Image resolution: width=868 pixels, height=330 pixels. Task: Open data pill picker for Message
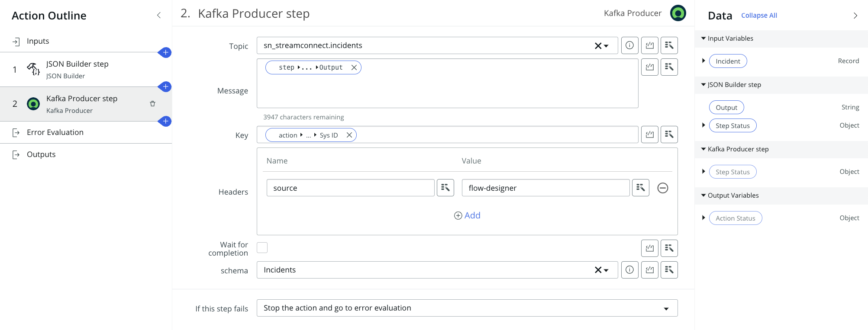[x=669, y=67]
